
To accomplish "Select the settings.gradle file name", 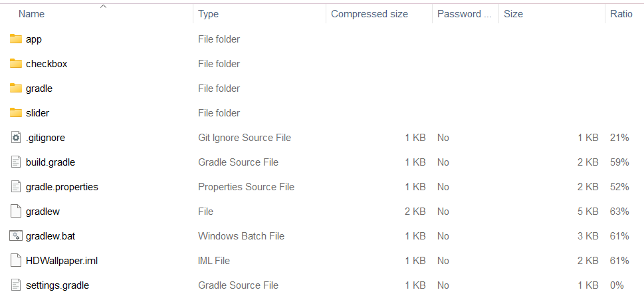I will tap(57, 285).
